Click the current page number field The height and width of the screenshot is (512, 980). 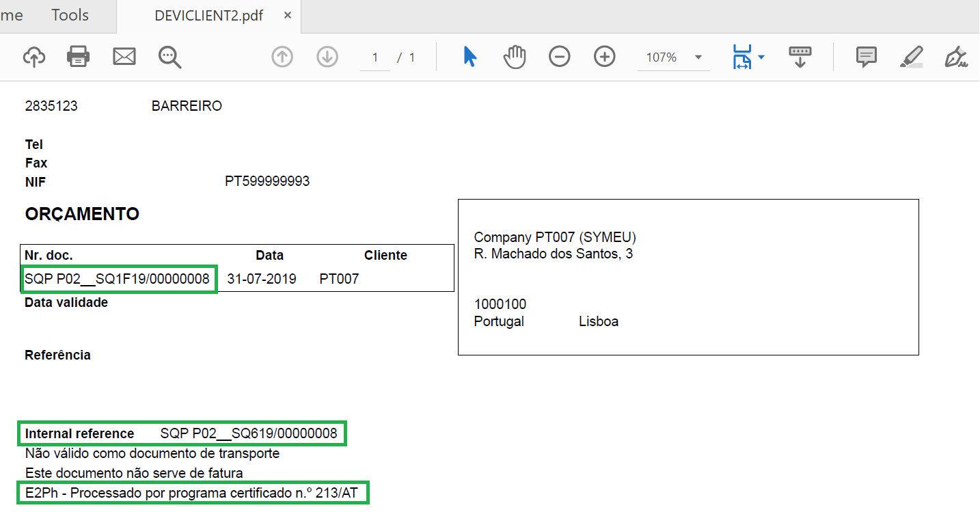375,57
